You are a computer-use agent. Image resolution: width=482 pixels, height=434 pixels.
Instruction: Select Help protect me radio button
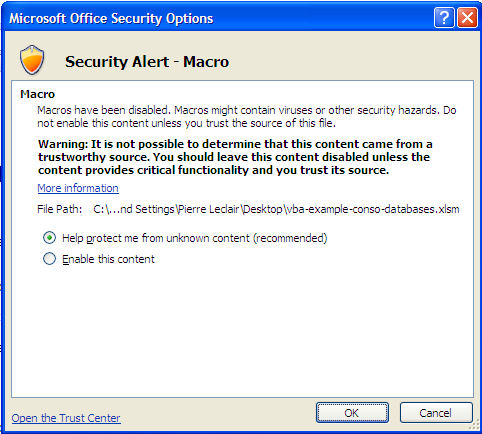point(50,238)
